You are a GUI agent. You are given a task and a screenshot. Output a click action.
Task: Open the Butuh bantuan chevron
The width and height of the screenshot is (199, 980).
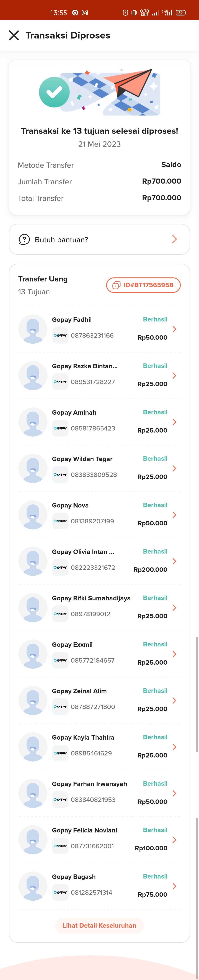pos(174,239)
